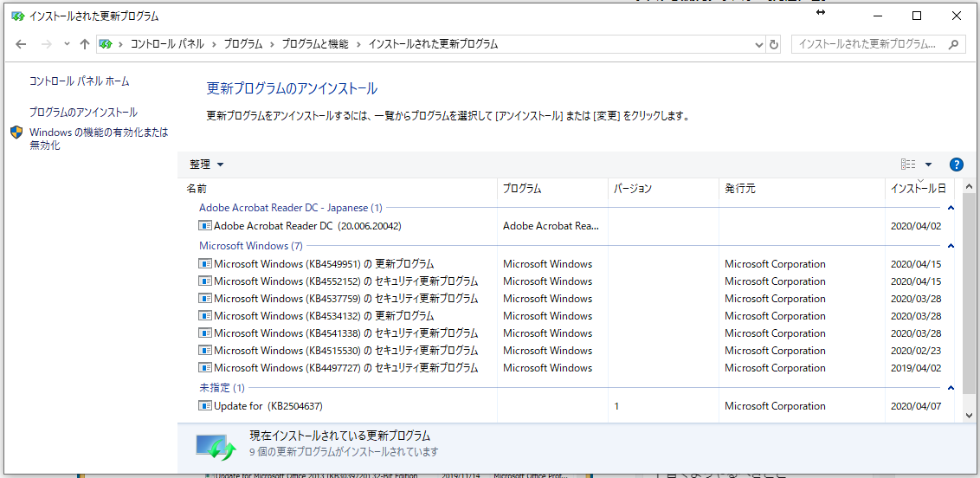Click icon of KB4549951 update row
Image resolution: width=980 pixels, height=478 pixels.
(205, 264)
